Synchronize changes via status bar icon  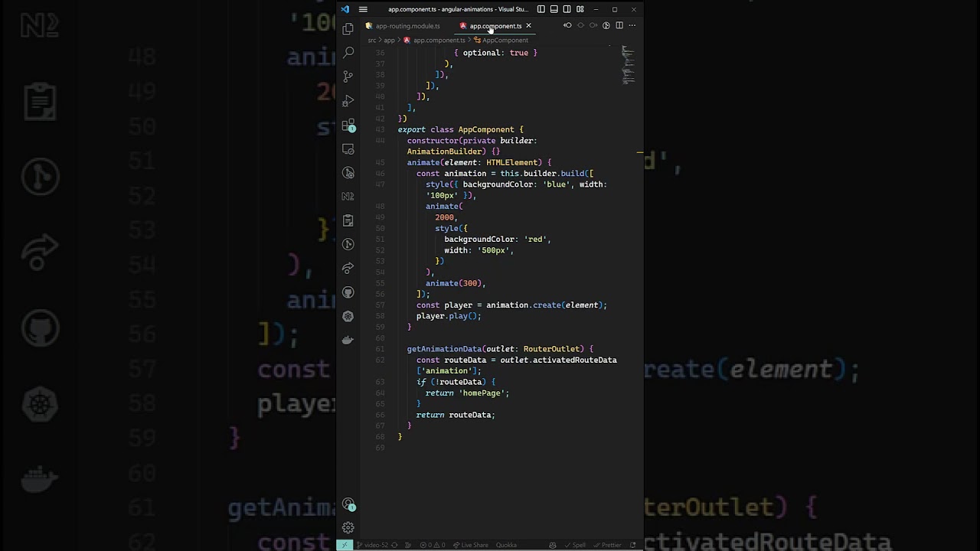pos(394,545)
